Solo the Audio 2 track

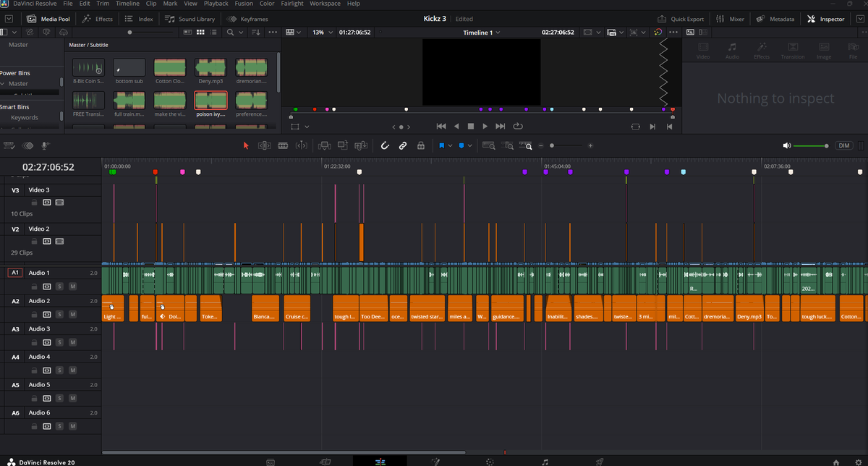coord(60,315)
